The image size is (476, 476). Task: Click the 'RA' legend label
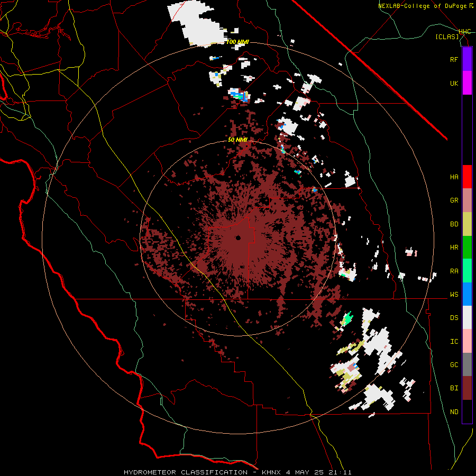click(454, 271)
